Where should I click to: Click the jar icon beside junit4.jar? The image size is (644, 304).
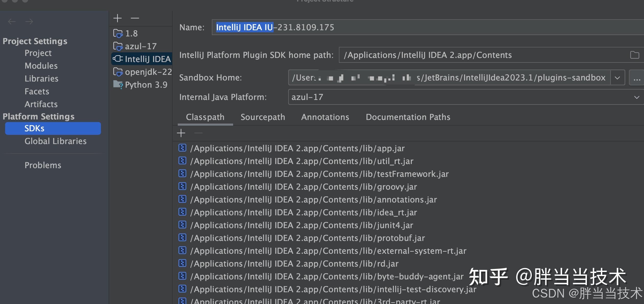(182, 225)
